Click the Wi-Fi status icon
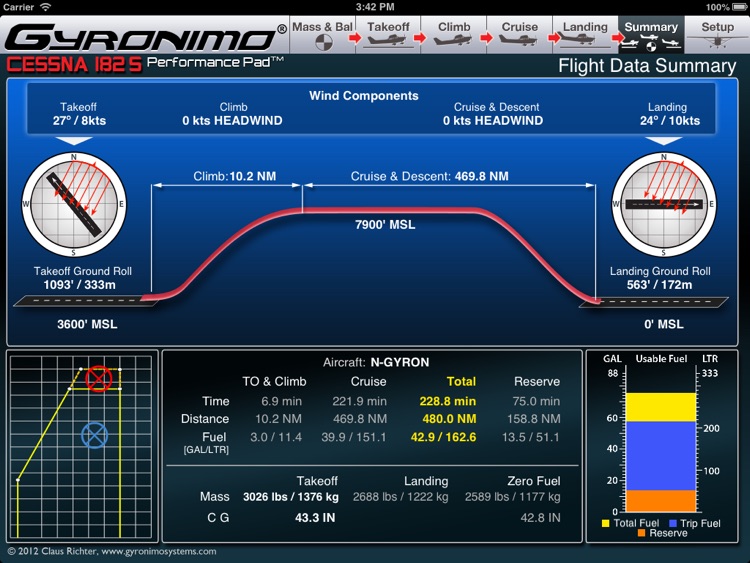 [45, 7]
